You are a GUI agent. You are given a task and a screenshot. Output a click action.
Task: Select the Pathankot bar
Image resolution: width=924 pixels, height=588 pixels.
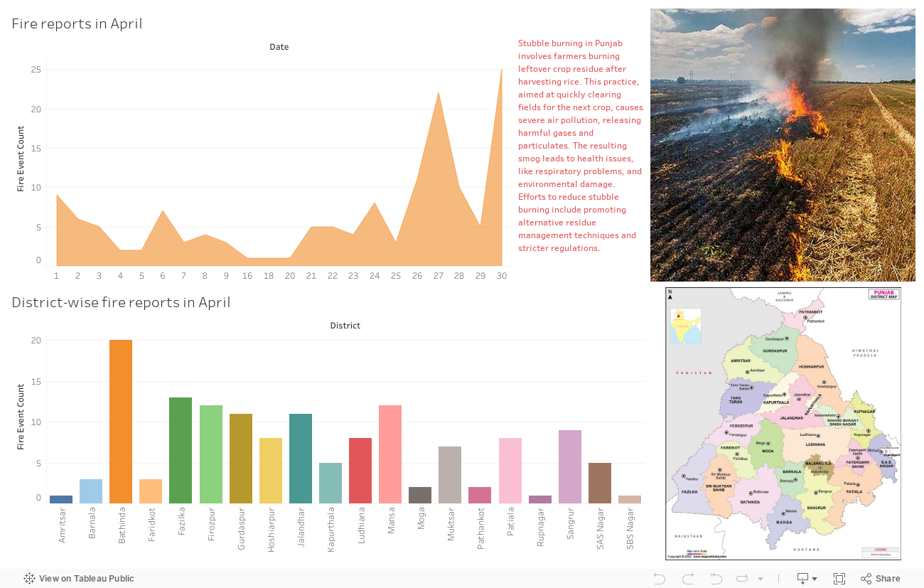(x=480, y=495)
